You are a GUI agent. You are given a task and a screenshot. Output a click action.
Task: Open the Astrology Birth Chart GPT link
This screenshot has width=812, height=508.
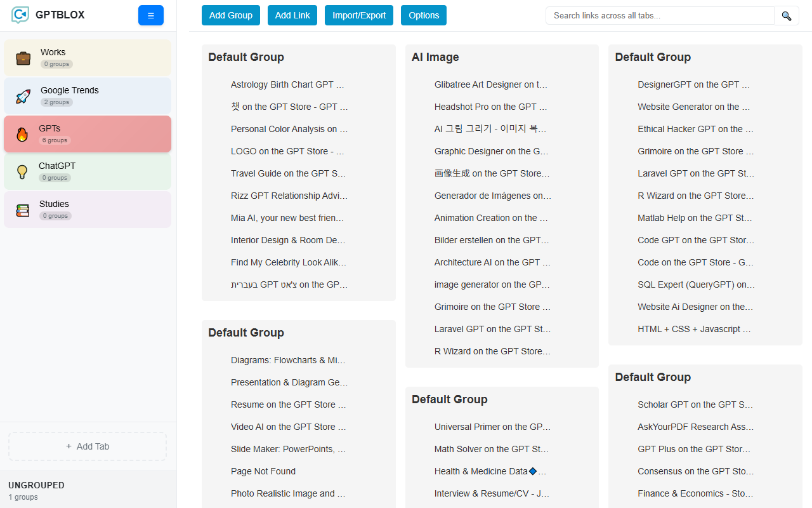coord(287,84)
